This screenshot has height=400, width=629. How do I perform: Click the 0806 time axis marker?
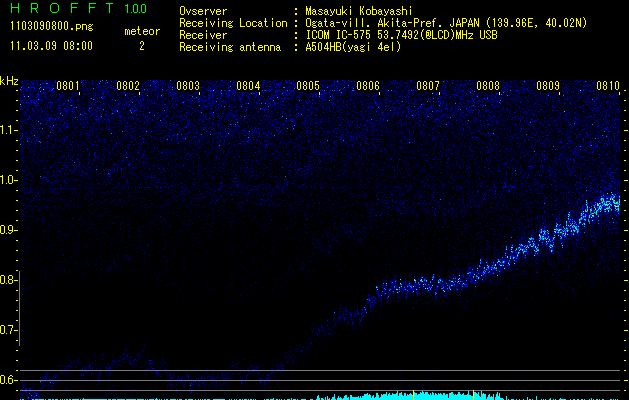coord(368,86)
